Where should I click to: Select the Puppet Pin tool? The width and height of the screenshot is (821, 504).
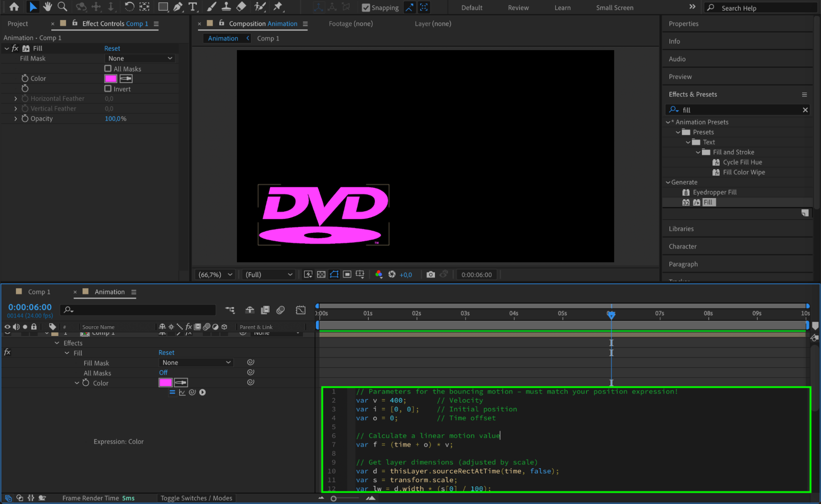click(278, 7)
